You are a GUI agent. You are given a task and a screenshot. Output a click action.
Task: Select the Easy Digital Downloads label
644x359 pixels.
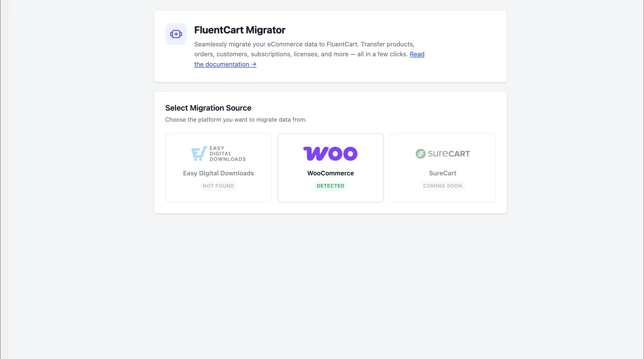218,173
